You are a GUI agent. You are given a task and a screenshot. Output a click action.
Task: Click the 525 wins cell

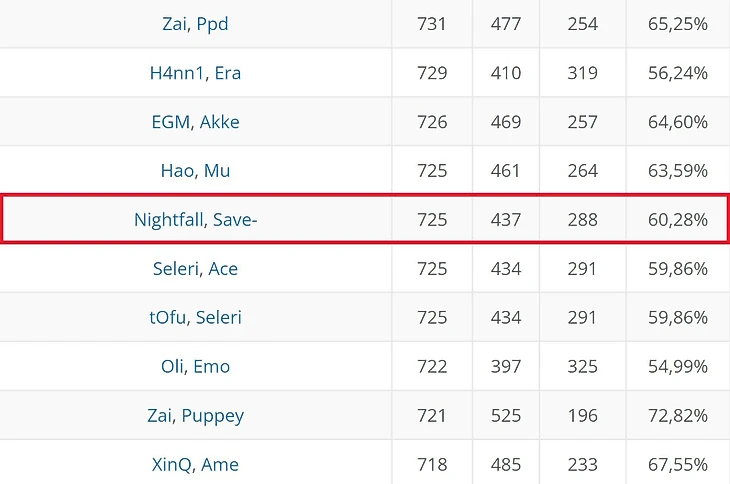click(x=506, y=416)
